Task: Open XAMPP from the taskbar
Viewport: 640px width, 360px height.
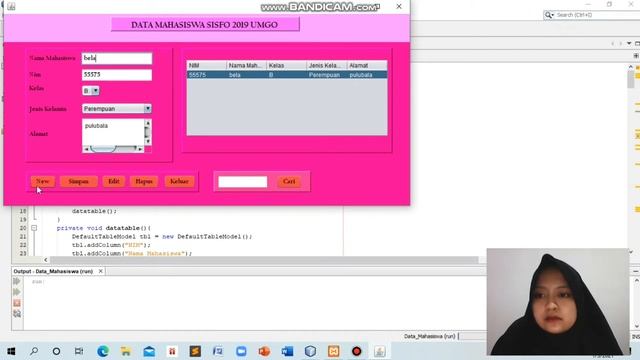Action: coord(333,351)
